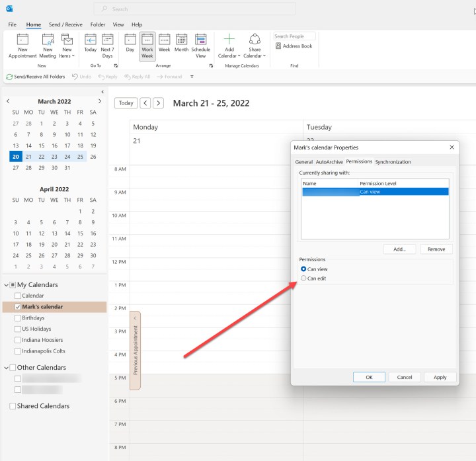The height and width of the screenshot is (461, 476).
Task: Create a New Appointment
Action: [22, 46]
